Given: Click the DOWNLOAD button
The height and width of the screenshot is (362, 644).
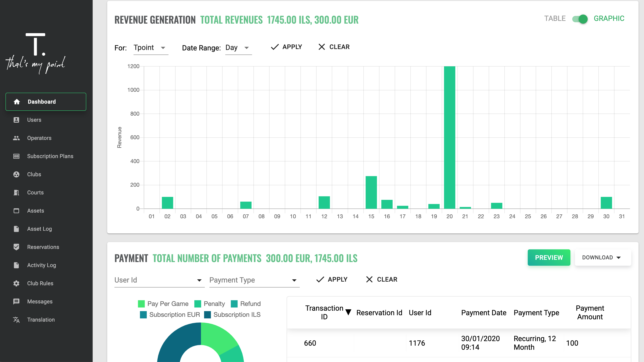Looking at the screenshot, I should click(602, 258).
